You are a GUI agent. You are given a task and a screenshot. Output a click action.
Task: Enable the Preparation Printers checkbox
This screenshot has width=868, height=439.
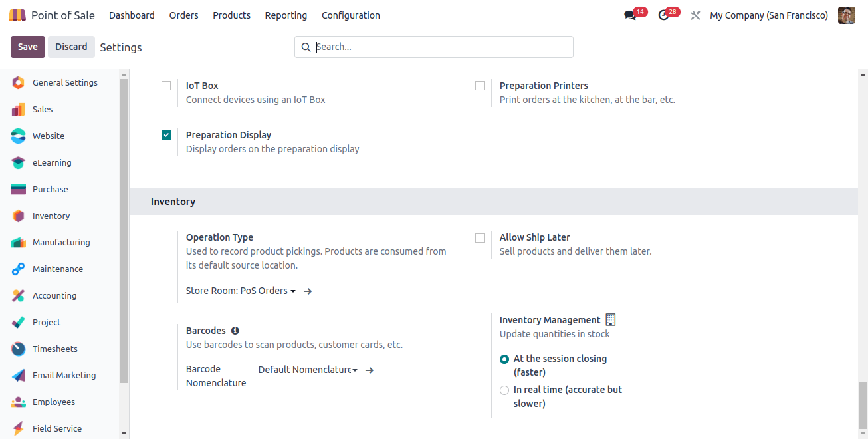point(480,86)
